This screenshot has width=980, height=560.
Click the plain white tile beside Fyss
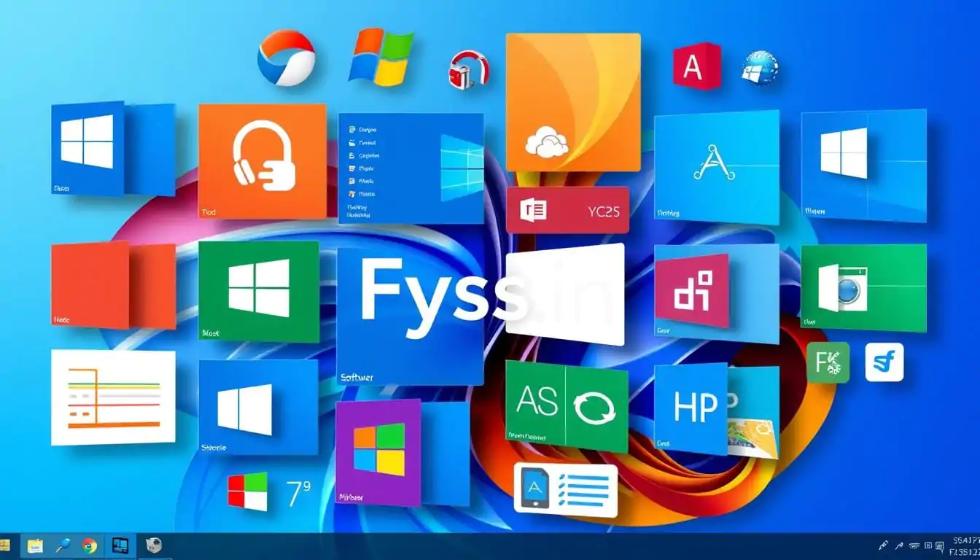(x=565, y=295)
